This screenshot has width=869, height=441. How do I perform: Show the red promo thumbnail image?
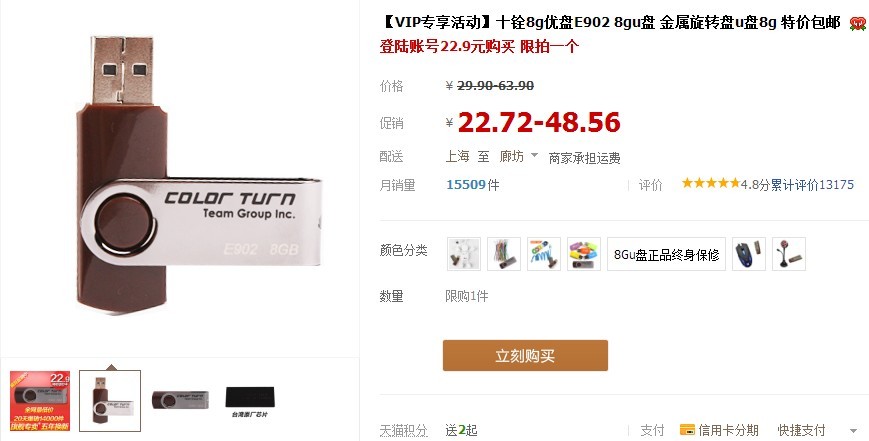pyautogui.click(x=40, y=401)
